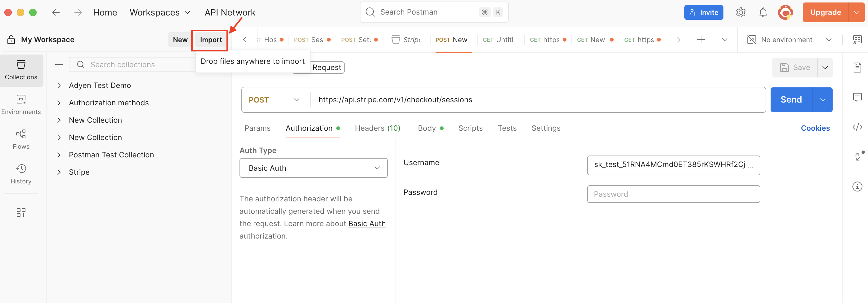This screenshot has width=868, height=303.
Task: Switch to the Scripts tab
Action: [x=470, y=128]
